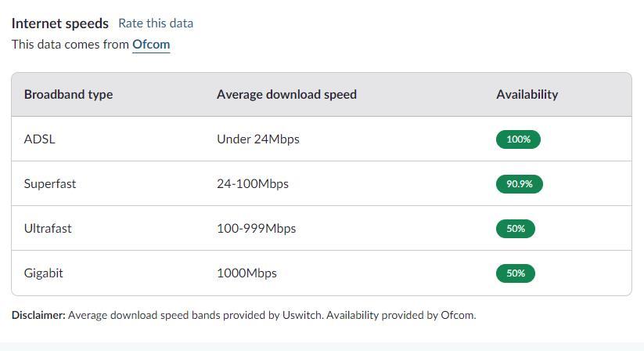Click the Broadband type column header
This screenshot has height=351, width=644.
coord(69,95)
